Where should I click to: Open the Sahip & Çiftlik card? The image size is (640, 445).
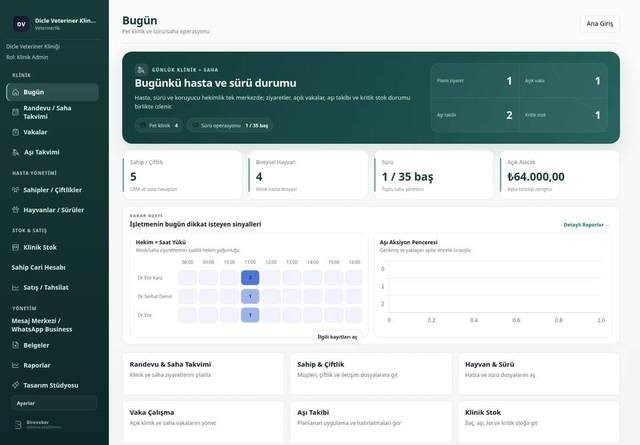click(371, 374)
